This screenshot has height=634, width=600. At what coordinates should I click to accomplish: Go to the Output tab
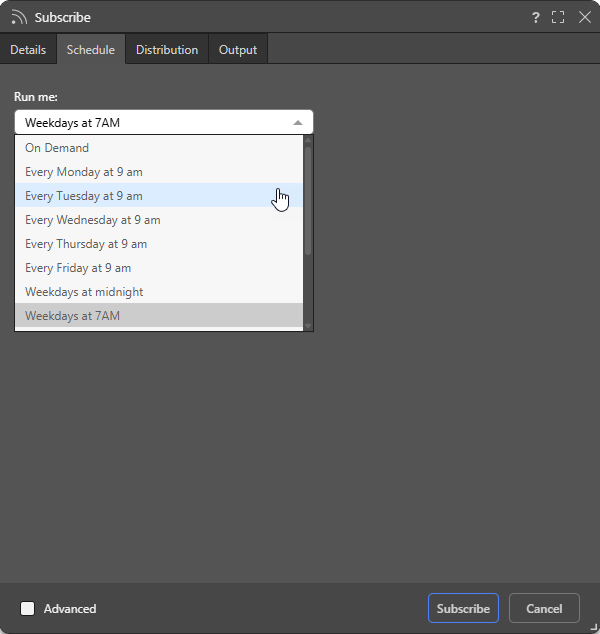pyautogui.click(x=238, y=50)
